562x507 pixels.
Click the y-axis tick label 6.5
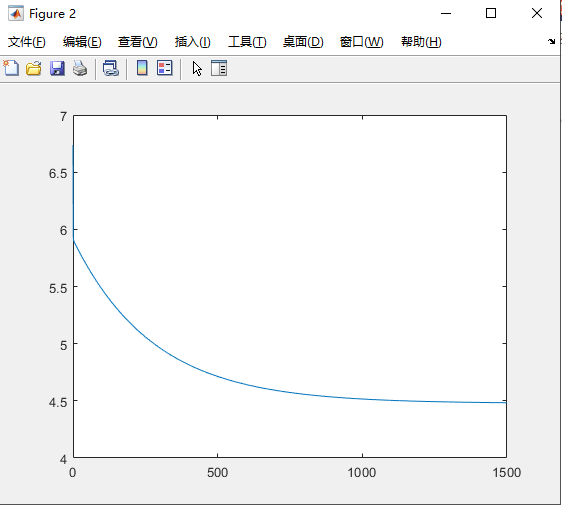pyautogui.click(x=58, y=173)
